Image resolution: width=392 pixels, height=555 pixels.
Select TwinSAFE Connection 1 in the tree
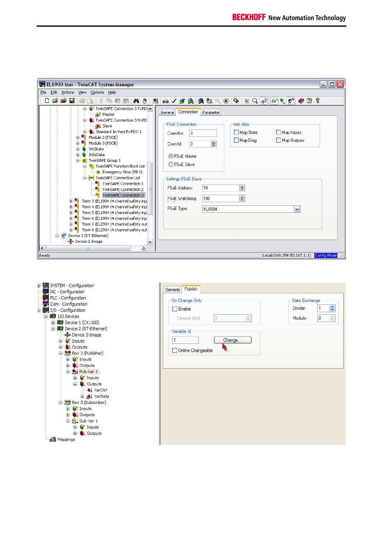(x=123, y=184)
